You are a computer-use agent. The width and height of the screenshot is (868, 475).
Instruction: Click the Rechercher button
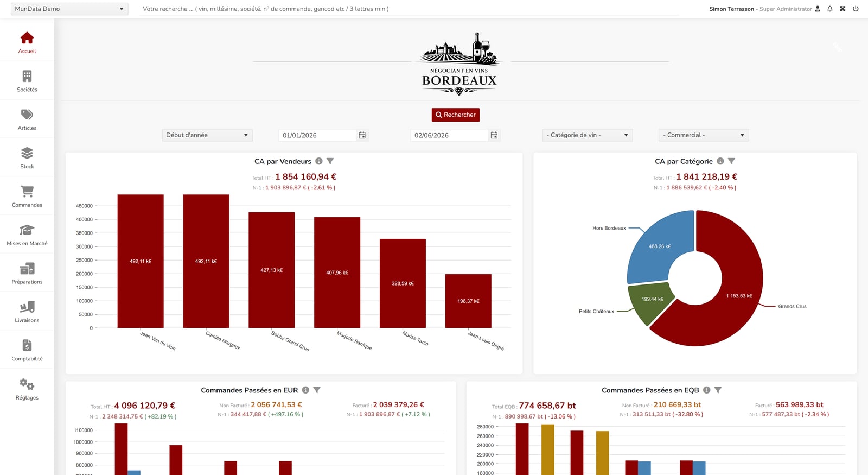click(456, 115)
